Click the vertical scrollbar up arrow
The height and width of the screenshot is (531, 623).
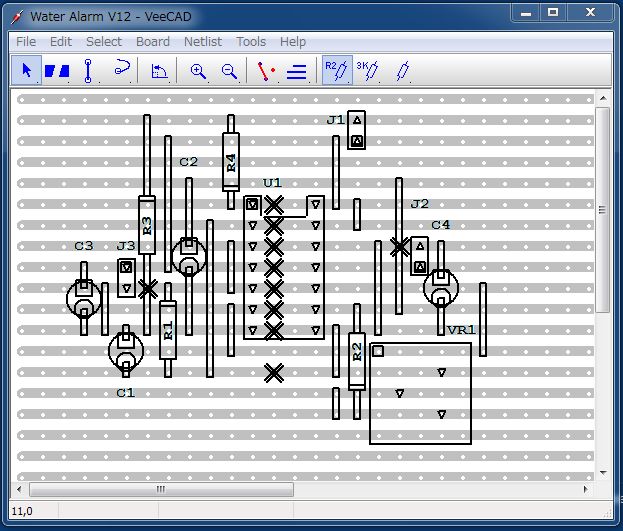(x=603, y=98)
